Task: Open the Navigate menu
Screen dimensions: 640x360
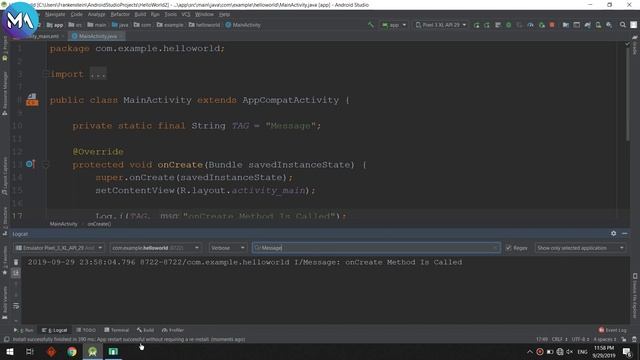Action: coord(55,14)
